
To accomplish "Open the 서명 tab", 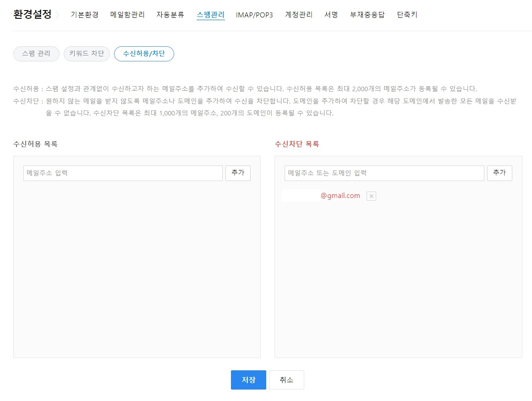I will (331, 14).
